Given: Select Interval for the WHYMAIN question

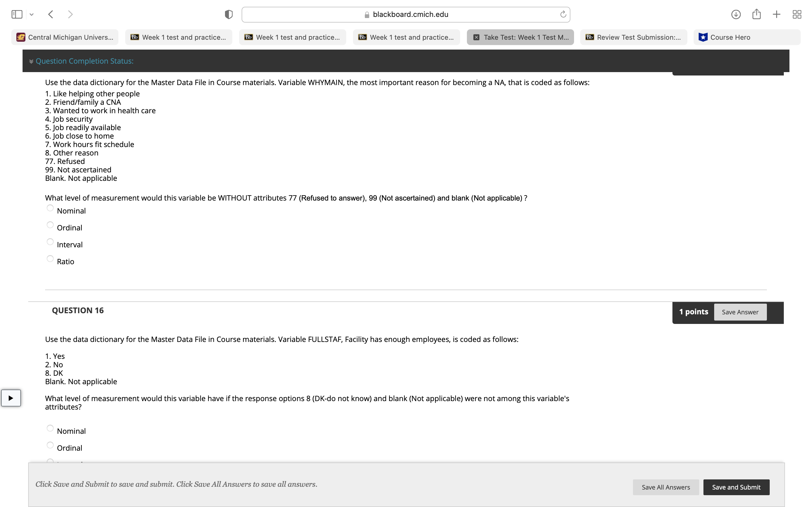Looking at the screenshot, I should (x=50, y=242).
